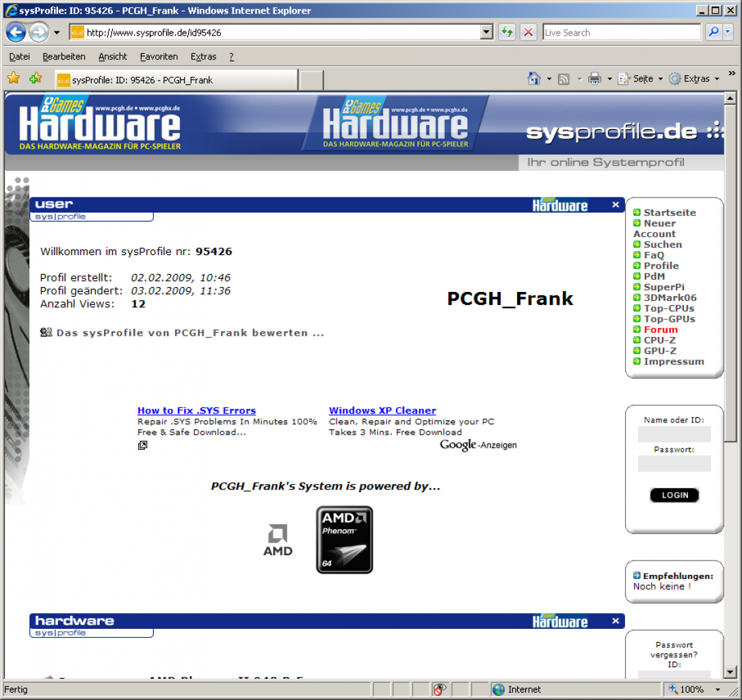
Task: Click the RSS feeds icon
Action: pos(564,79)
